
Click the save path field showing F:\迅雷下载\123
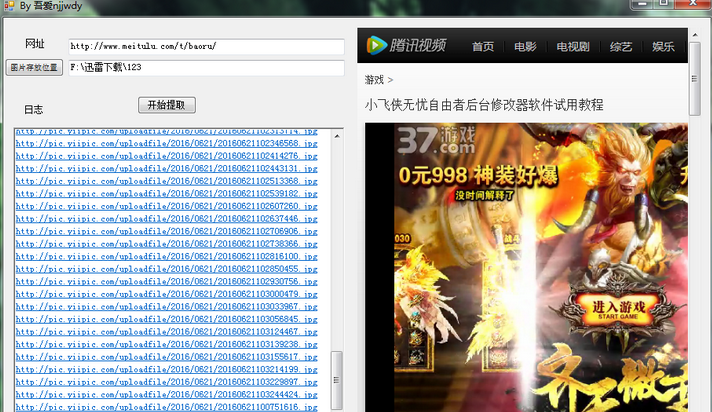point(206,68)
